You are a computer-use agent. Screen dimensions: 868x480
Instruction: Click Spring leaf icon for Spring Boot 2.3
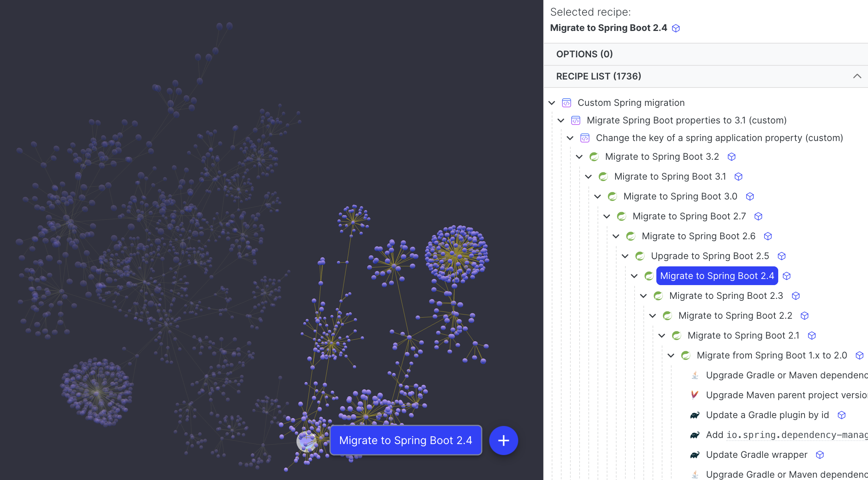[x=658, y=296]
